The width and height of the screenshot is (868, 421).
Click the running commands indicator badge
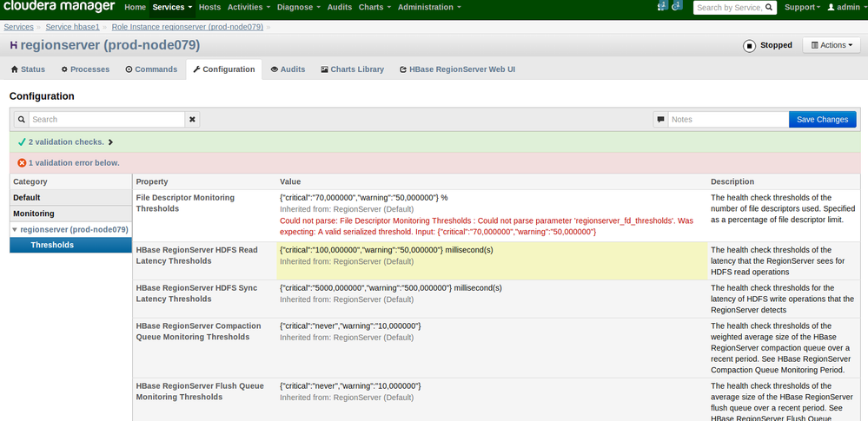[677, 6]
